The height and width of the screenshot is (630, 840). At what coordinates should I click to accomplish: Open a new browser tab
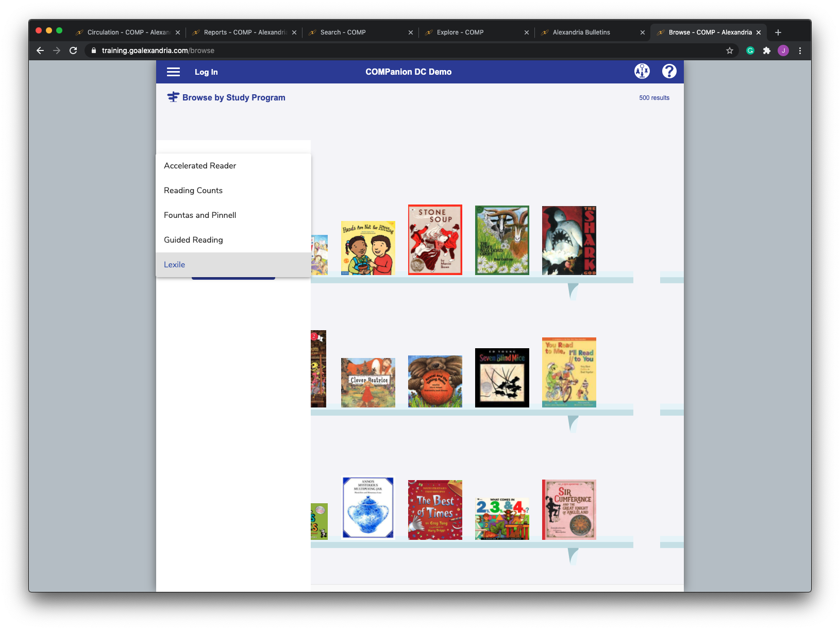pos(778,32)
